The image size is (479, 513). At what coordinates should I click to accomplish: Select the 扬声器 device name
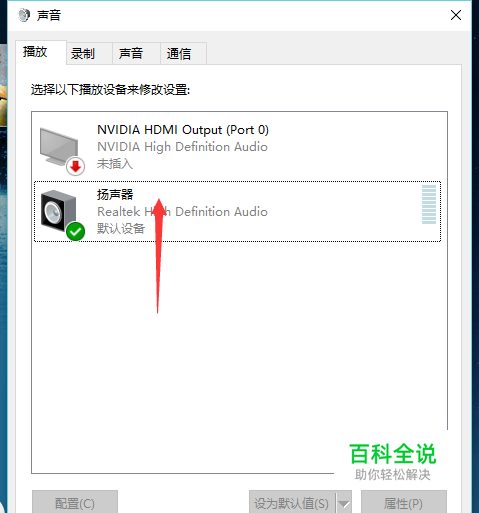tap(115, 194)
